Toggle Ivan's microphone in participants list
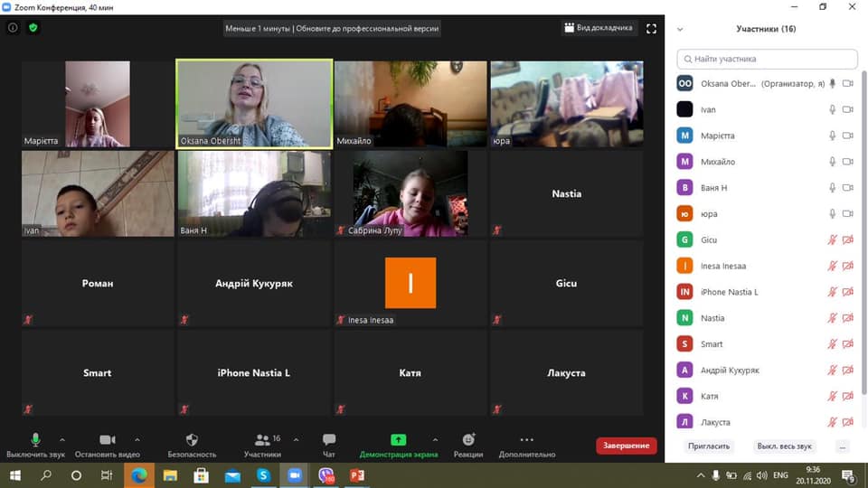The image size is (868, 488). click(x=833, y=109)
